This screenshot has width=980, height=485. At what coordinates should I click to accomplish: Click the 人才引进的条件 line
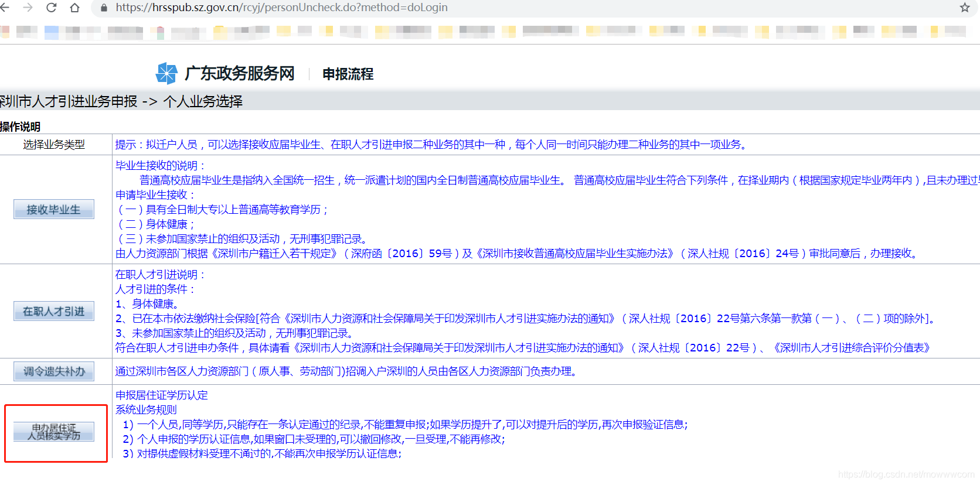[155, 289]
